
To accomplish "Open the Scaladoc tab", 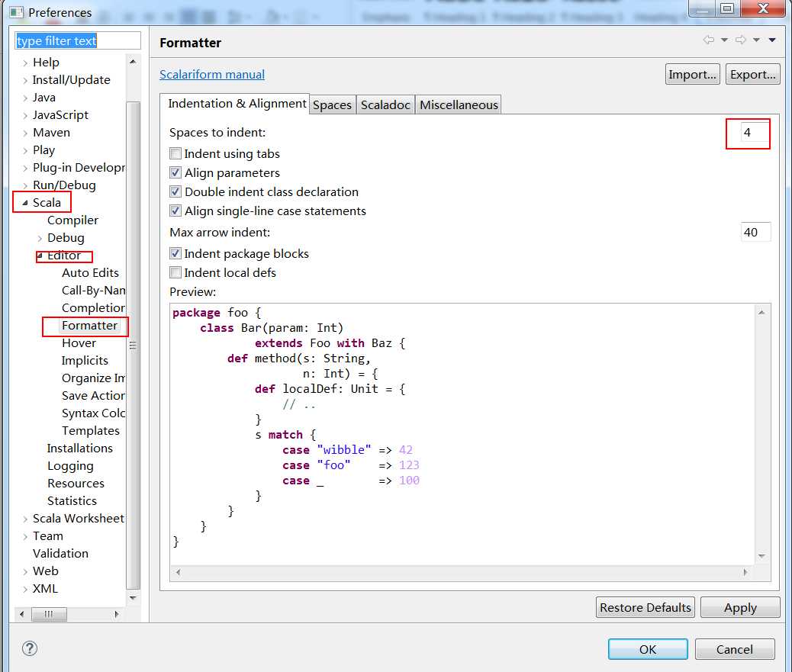I will click(x=385, y=105).
